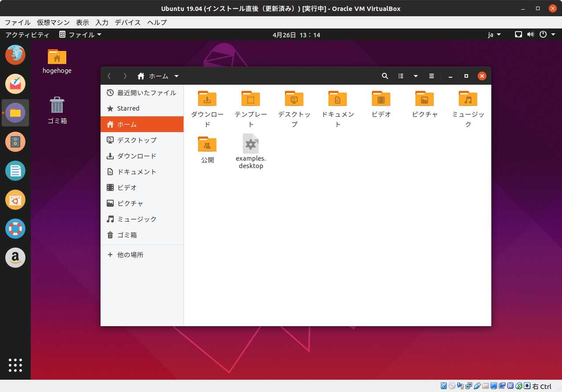Go to ドキュメント in the sidebar
The width and height of the screenshot is (562, 392).
(142, 172)
